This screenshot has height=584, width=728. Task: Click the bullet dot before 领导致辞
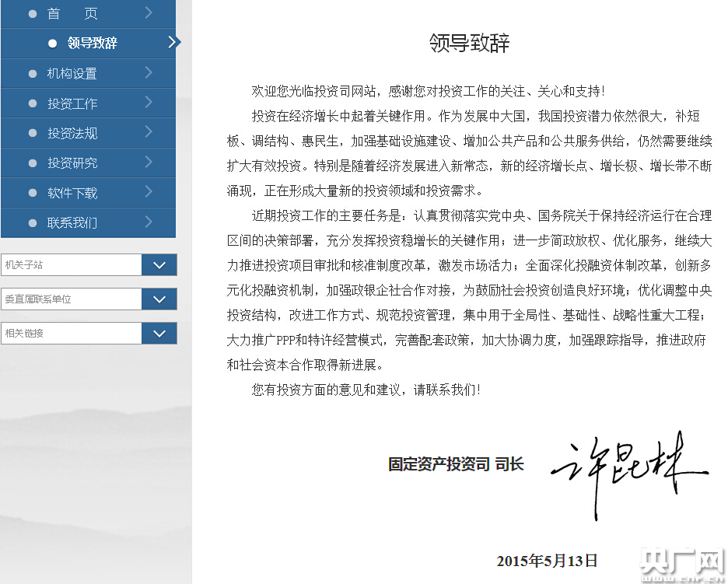pos(53,44)
